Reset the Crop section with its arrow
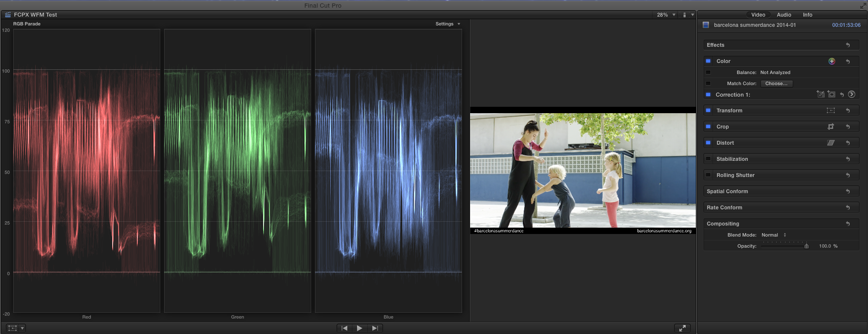 click(848, 127)
